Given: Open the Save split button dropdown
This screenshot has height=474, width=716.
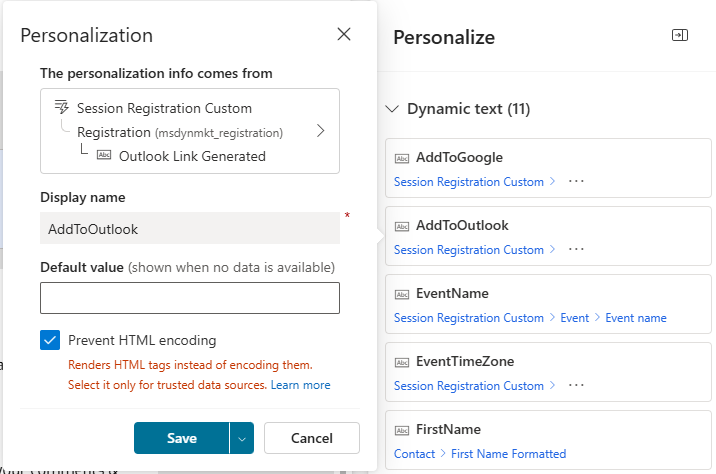Looking at the screenshot, I should tap(241, 438).
